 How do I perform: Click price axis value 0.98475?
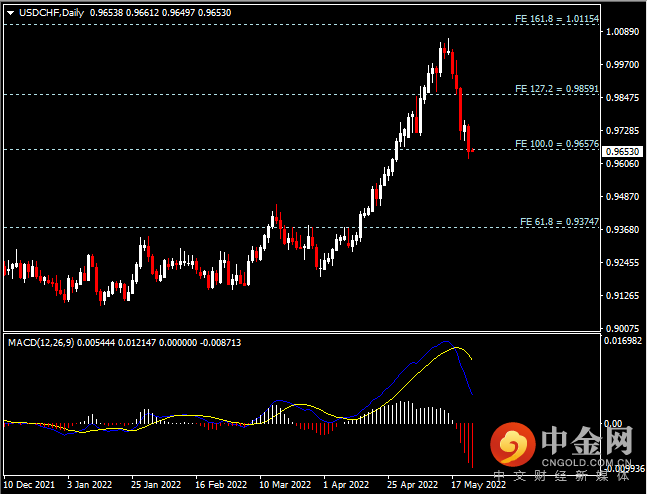tap(622, 97)
